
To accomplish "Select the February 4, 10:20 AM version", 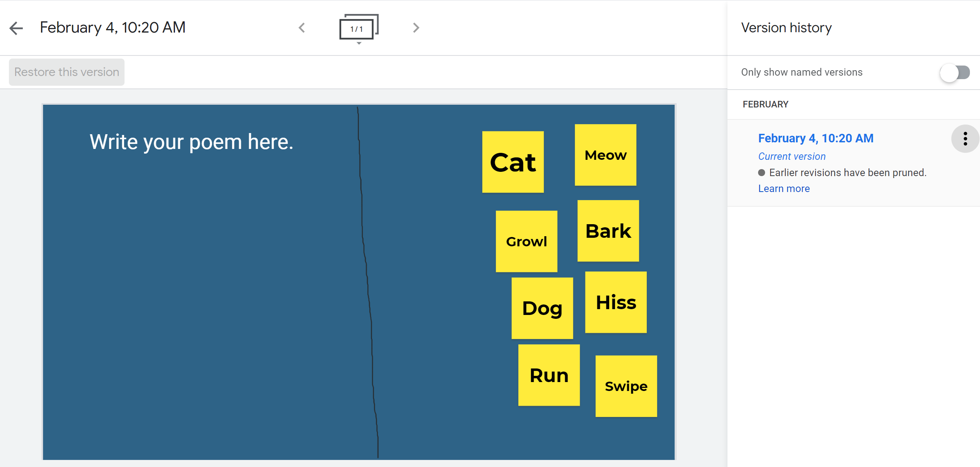I will point(816,138).
